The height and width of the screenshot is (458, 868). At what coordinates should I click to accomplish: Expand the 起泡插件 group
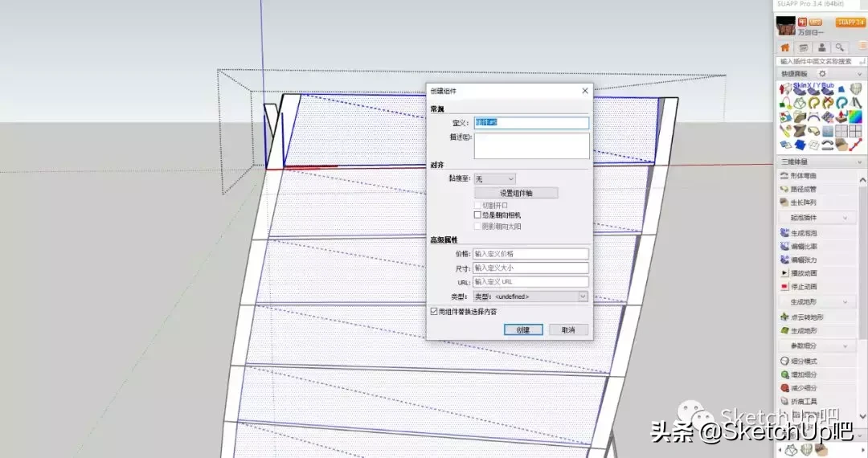click(x=819, y=218)
